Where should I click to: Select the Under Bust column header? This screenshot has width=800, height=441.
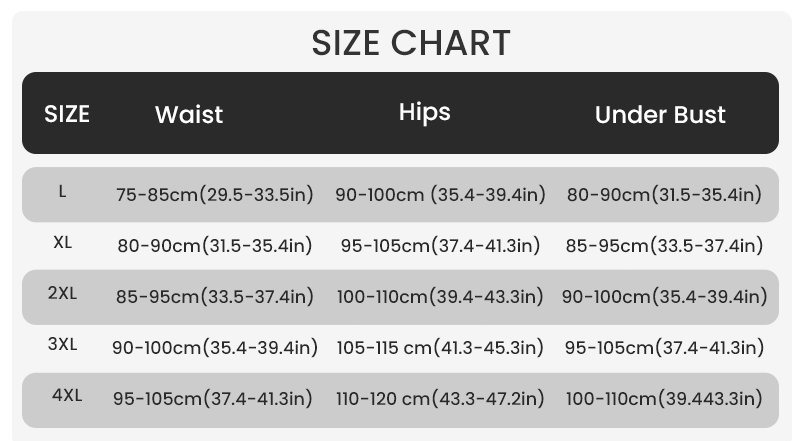660,115
